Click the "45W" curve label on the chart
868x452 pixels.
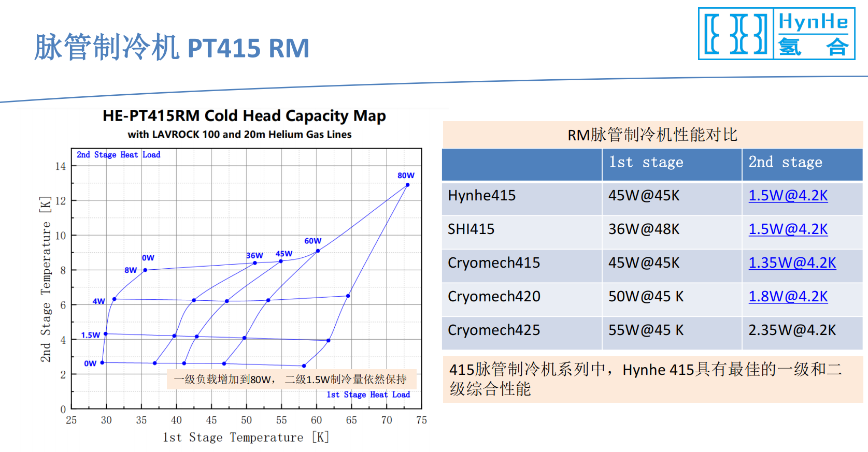coord(284,254)
